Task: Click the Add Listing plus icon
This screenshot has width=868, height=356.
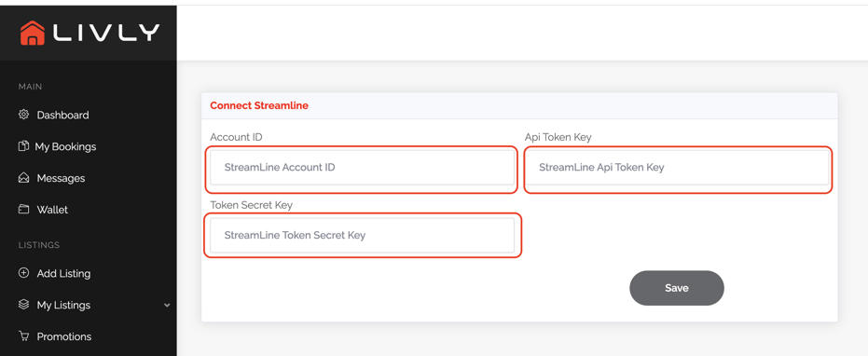Action: point(23,273)
